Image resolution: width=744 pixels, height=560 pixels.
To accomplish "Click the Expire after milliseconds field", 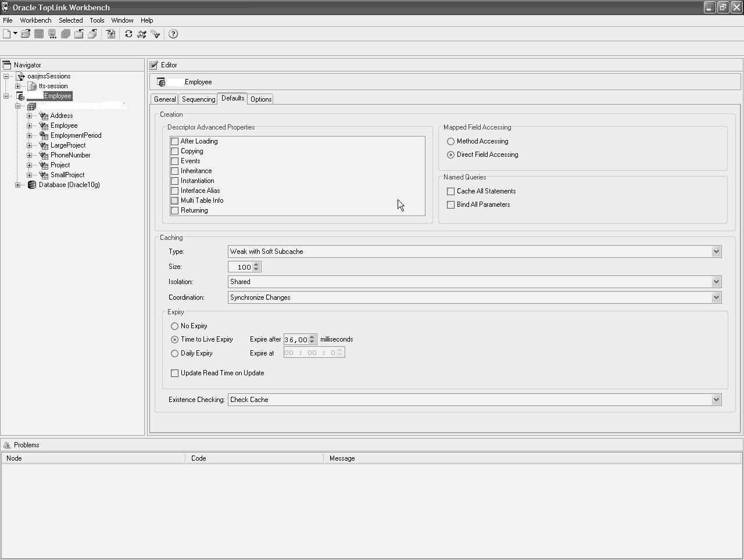I will coord(296,340).
